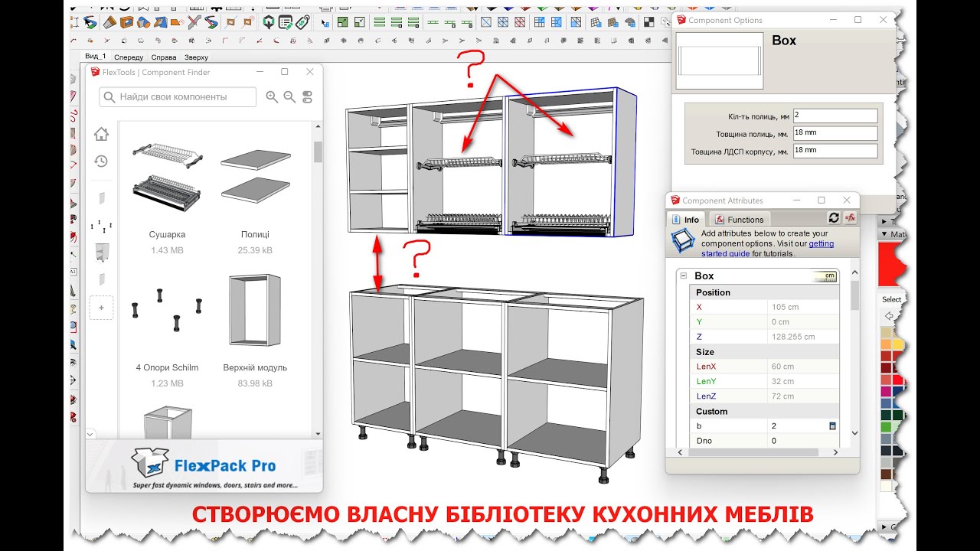
Task: Zoom in thumbnails with magnifier plus icon
Action: tap(272, 96)
